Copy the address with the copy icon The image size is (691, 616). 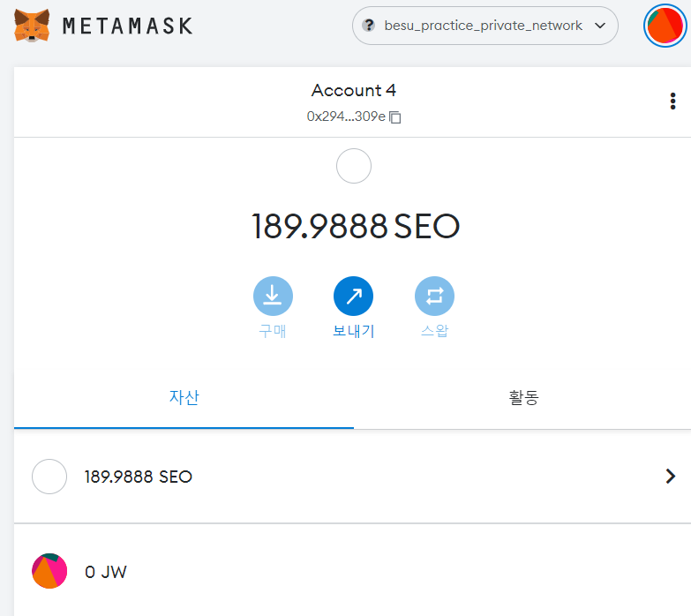pyautogui.click(x=395, y=117)
